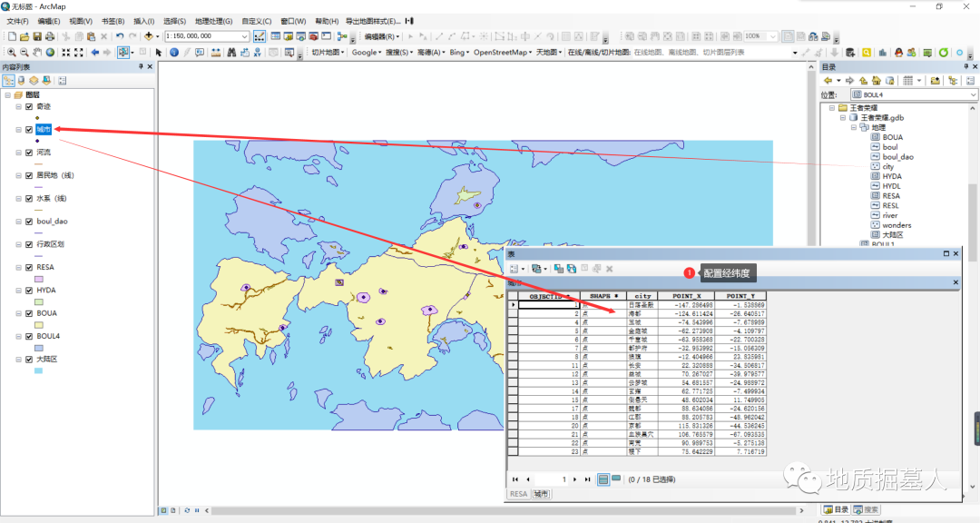Open the catalog 位置 BOUL4 combo box
The image size is (980, 523).
click(x=914, y=94)
